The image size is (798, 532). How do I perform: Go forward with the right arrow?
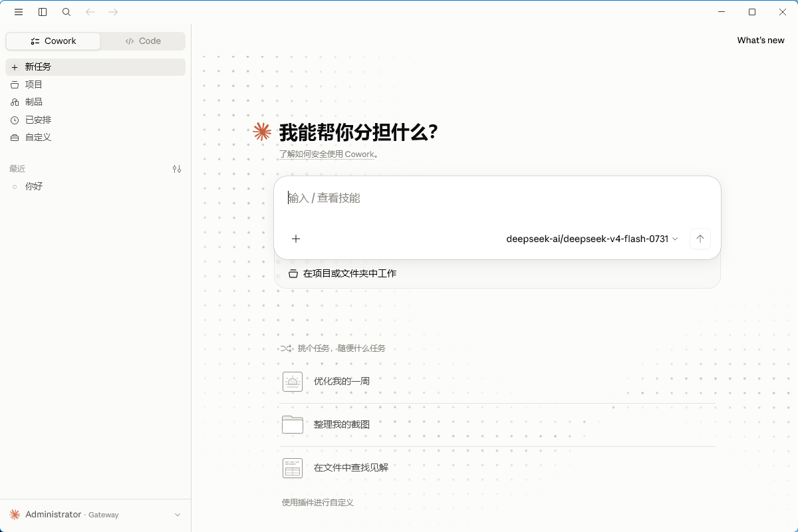tap(113, 12)
